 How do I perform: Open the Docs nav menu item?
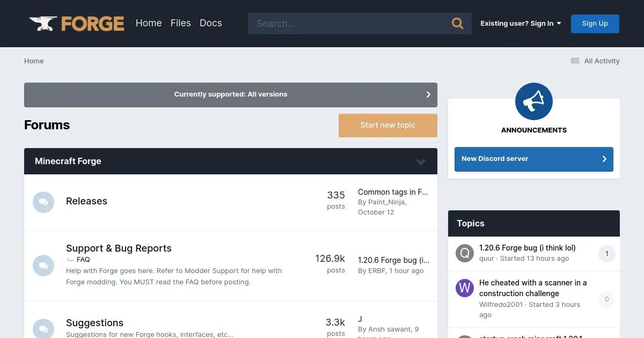coord(211,23)
